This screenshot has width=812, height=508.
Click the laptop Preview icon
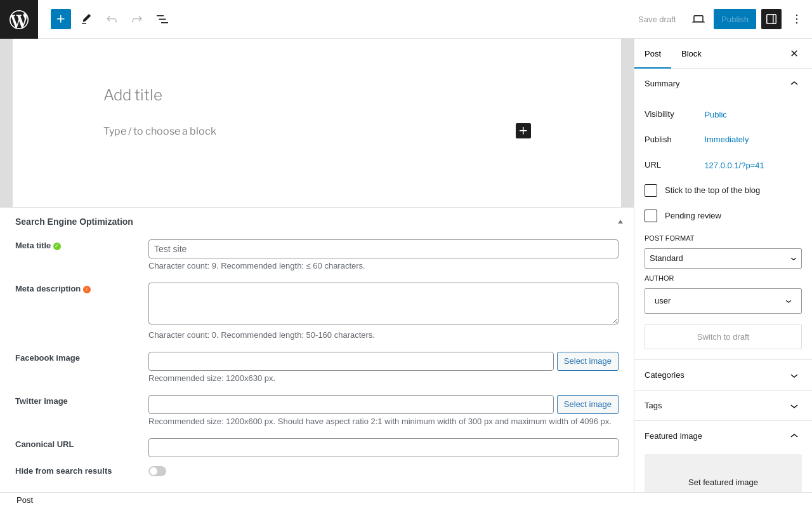(698, 19)
